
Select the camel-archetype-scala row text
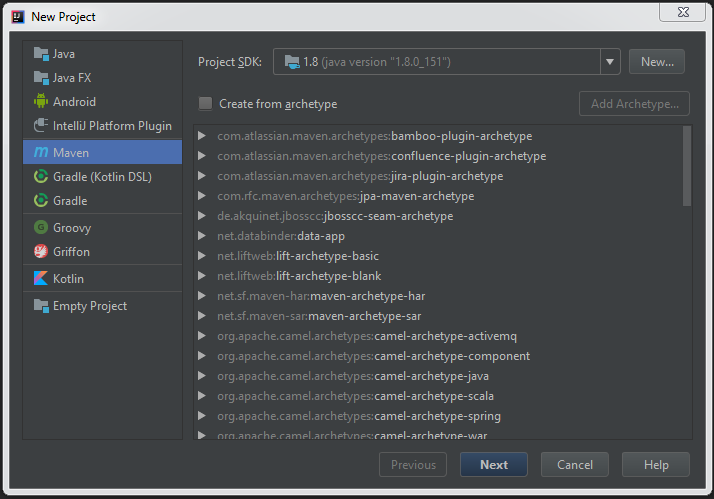click(x=356, y=397)
